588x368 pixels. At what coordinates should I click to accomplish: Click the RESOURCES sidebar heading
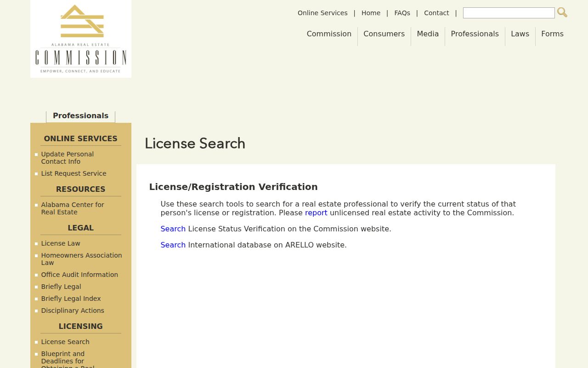click(x=80, y=190)
